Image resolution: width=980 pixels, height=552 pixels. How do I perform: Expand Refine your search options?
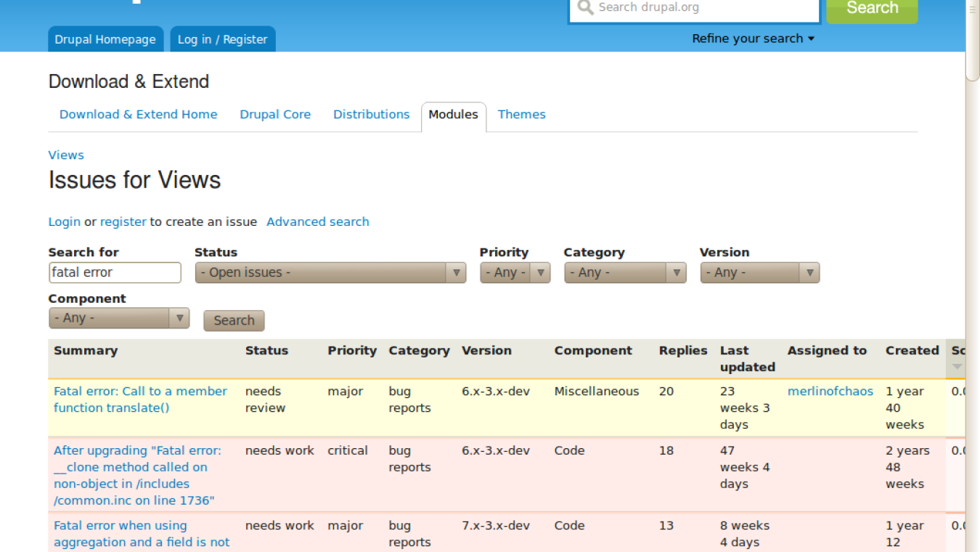tap(753, 38)
